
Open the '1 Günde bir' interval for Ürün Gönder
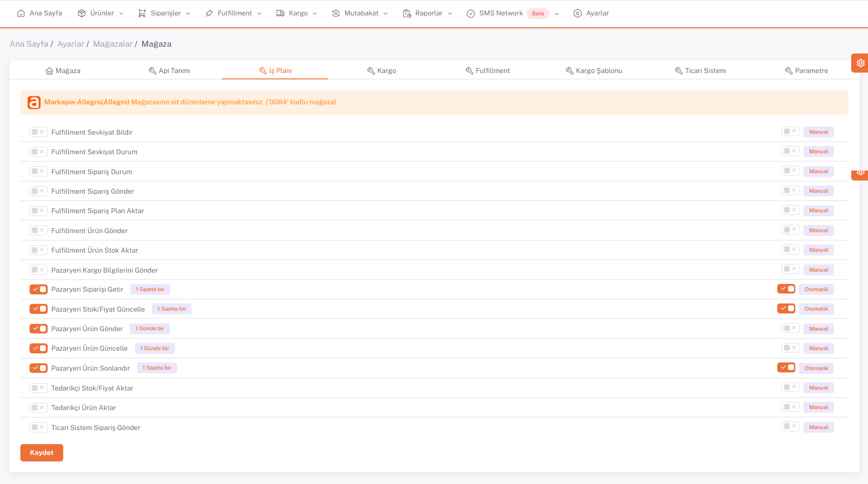(150, 328)
